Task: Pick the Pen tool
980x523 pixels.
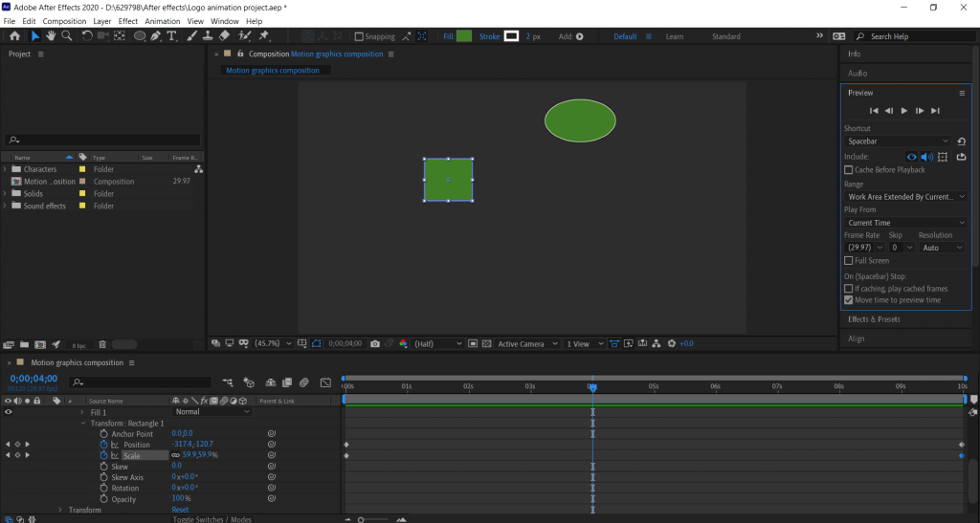Action: [x=155, y=36]
